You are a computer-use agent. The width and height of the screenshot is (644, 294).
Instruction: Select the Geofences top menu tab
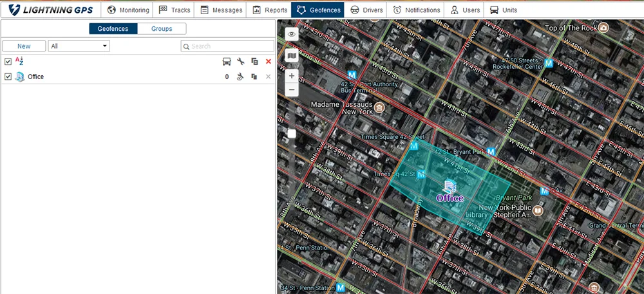[x=317, y=10]
